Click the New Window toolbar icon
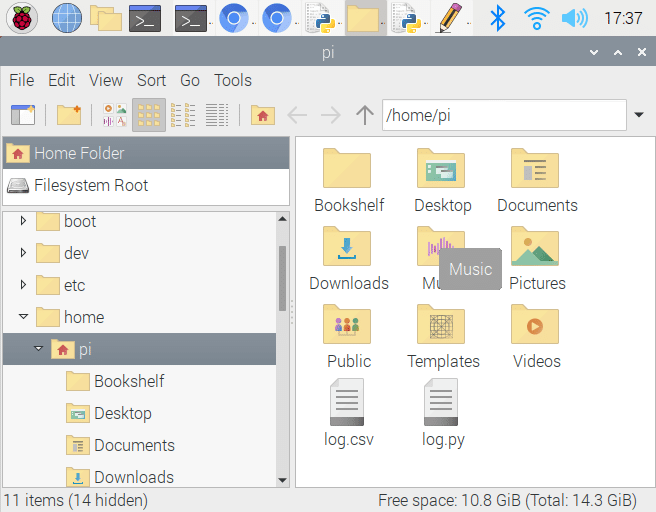The image size is (656, 512). tap(22, 115)
